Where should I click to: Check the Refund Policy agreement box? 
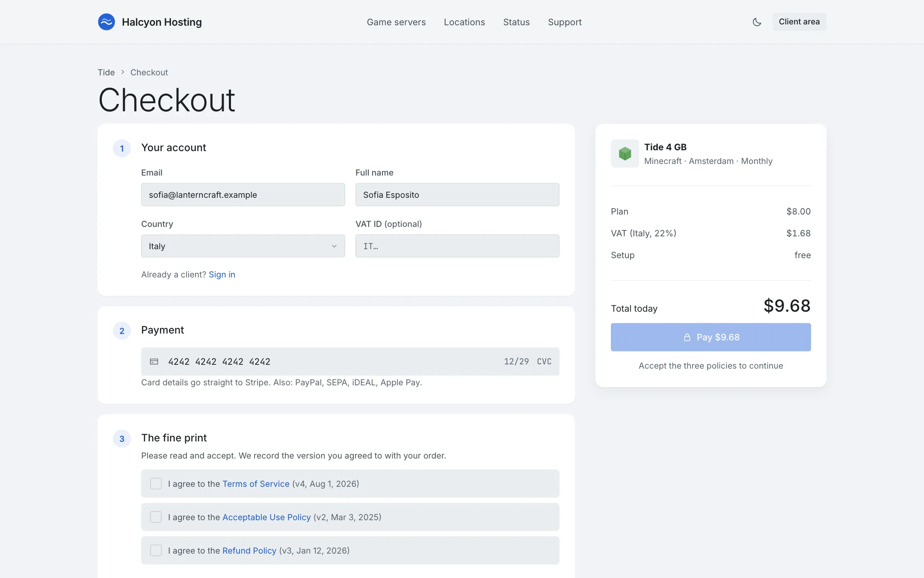point(156,551)
